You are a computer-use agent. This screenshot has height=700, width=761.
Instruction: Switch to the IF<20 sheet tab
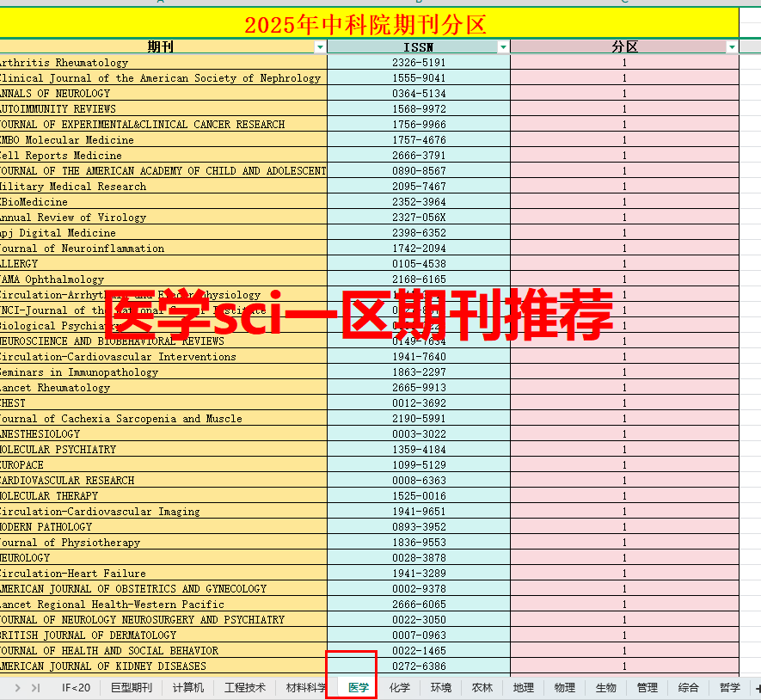(x=77, y=687)
